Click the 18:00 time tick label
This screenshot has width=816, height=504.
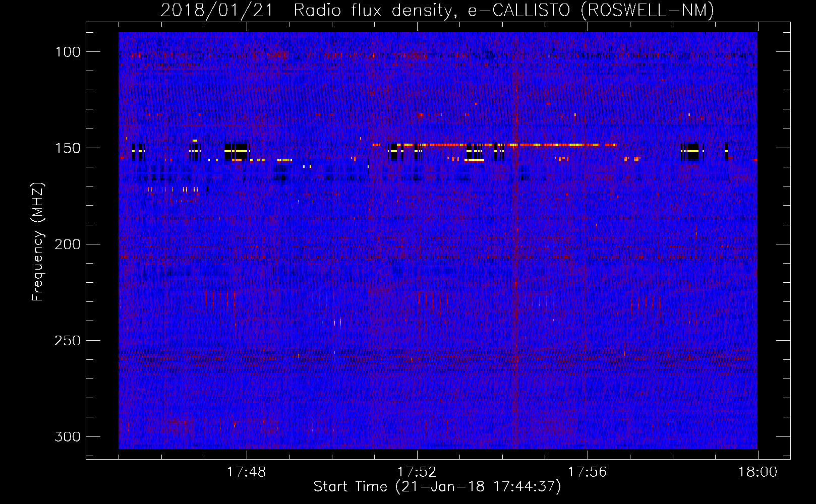[x=757, y=472]
